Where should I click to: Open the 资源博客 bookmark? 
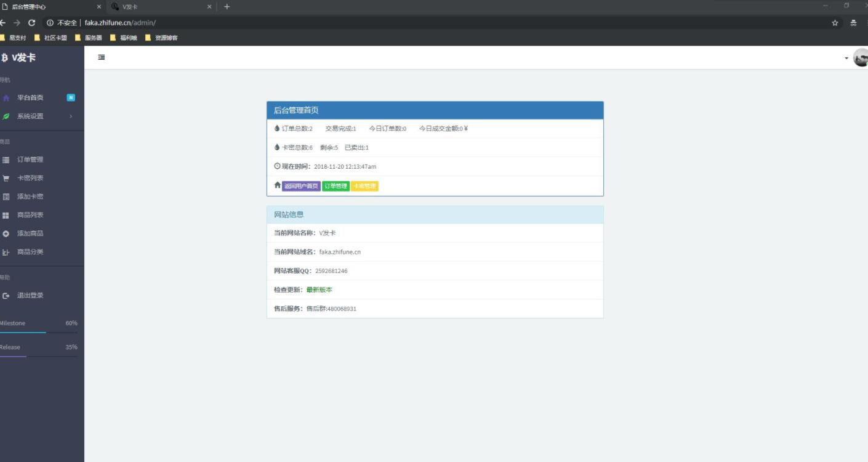pos(161,38)
